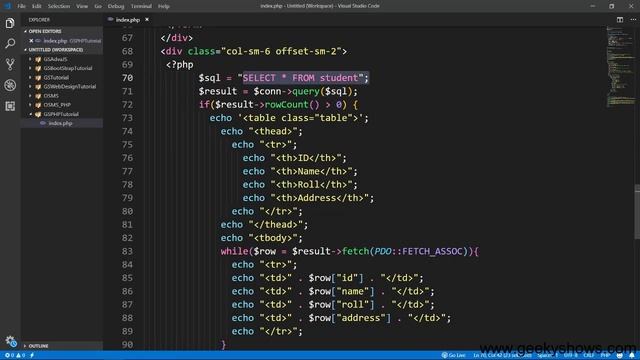Click the UTF-8 encoding indicator

[571, 356]
